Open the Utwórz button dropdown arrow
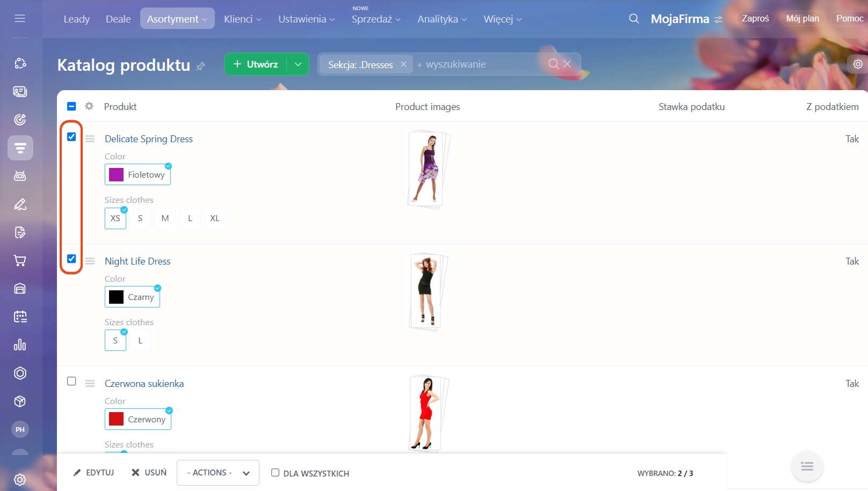 [x=298, y=64]
